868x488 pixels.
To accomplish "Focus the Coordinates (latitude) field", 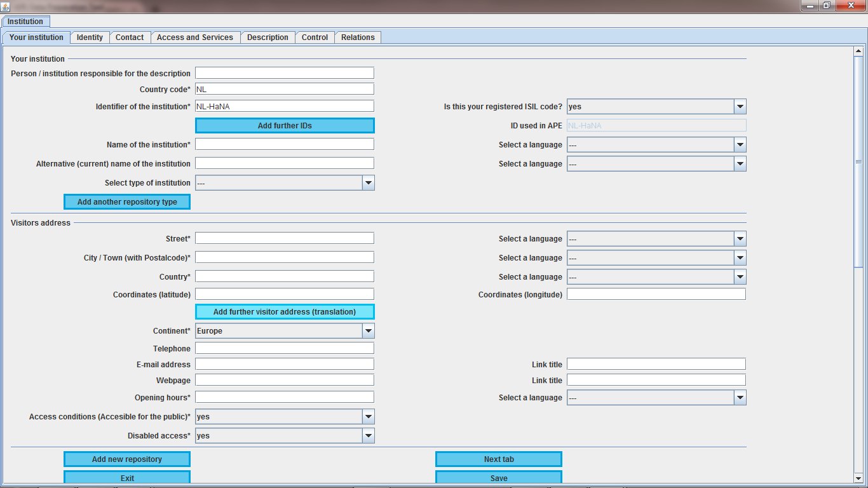I will pos(285,294).
